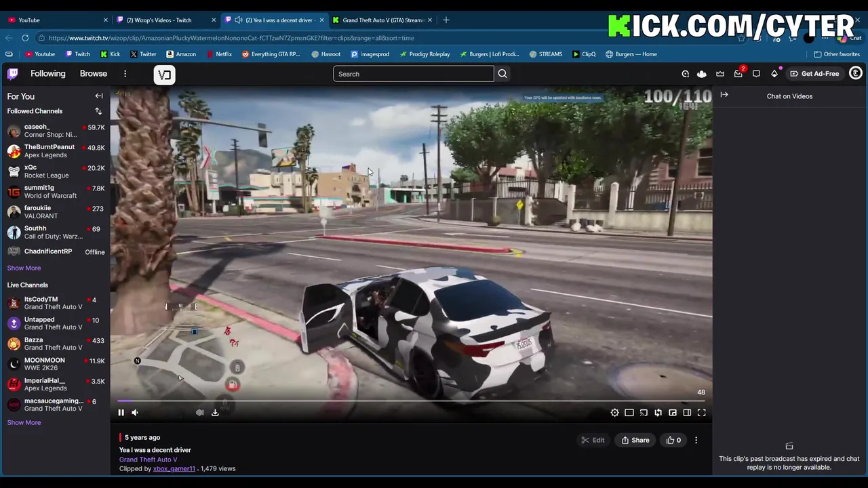The height and width of the screenshot is (488, 868).
Task: Open ItsCodyTM live channel
Action: pos(56,303)
